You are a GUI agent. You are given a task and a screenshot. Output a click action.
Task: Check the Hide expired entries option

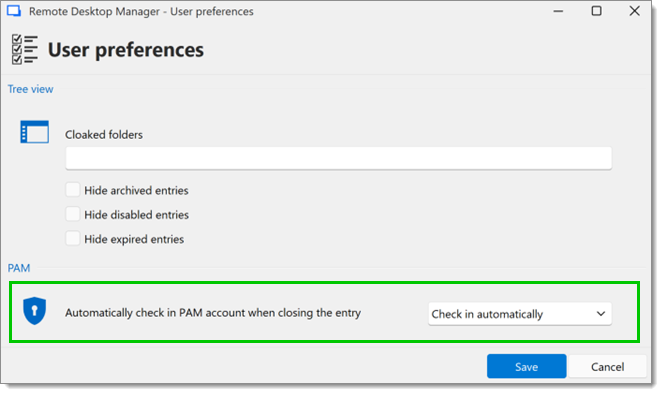point(73,239)
